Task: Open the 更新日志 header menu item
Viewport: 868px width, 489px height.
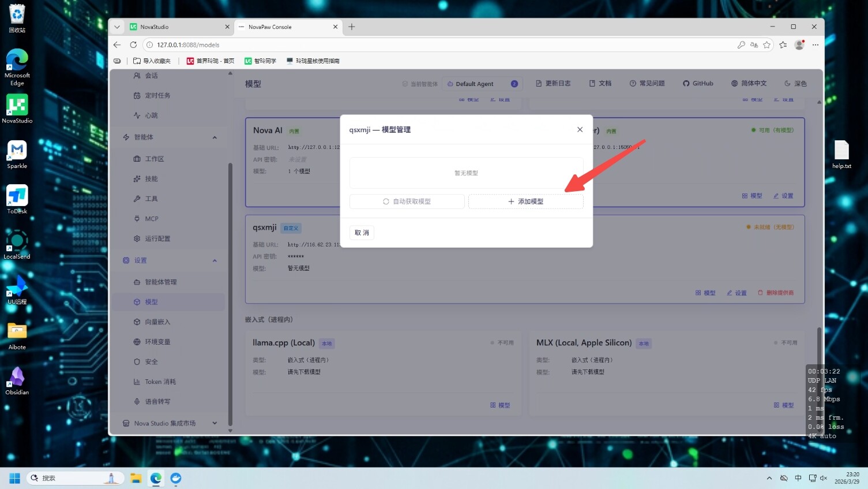Action: (553, 84)
